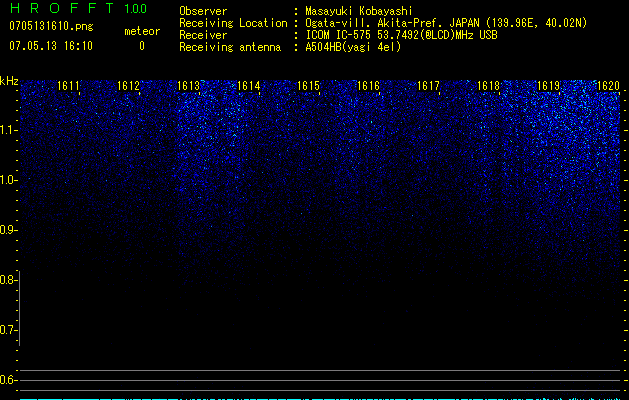Click the 1613 time marker
Screen dimensions: 629x400
point(189,86)
